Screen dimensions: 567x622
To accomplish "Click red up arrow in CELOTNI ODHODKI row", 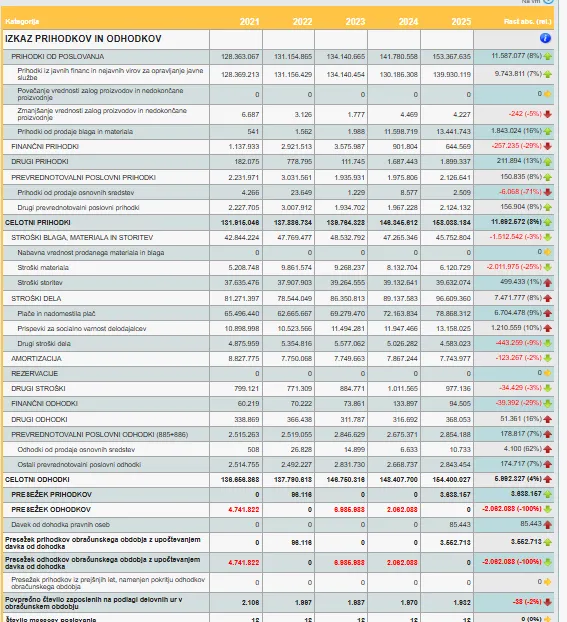I will pos(548,479).
